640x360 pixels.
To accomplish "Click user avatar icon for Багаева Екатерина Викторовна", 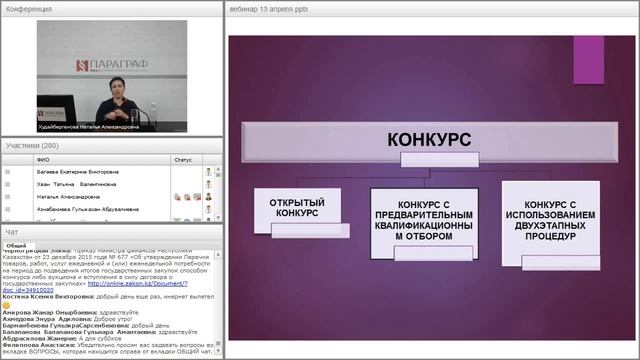I will 209,172.
